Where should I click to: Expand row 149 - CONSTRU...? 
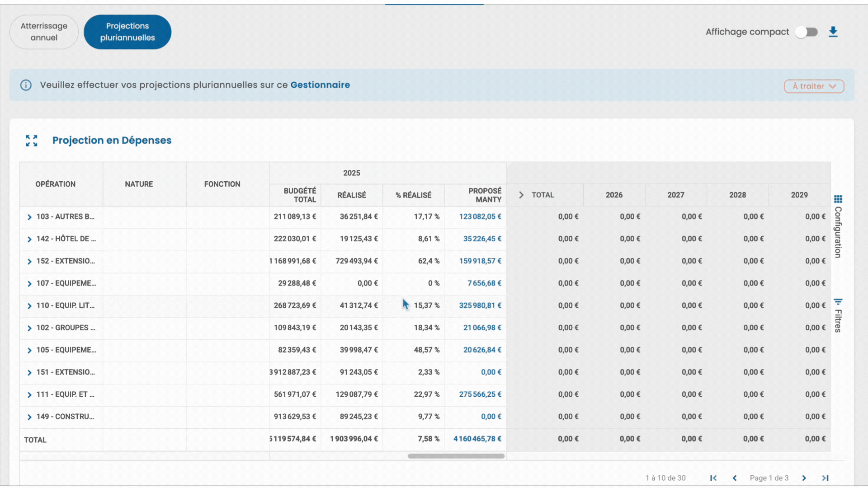tap(29, 417)
